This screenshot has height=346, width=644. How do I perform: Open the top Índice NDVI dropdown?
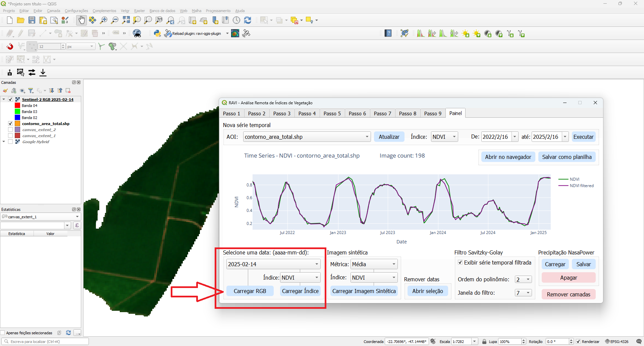(444, 137)
